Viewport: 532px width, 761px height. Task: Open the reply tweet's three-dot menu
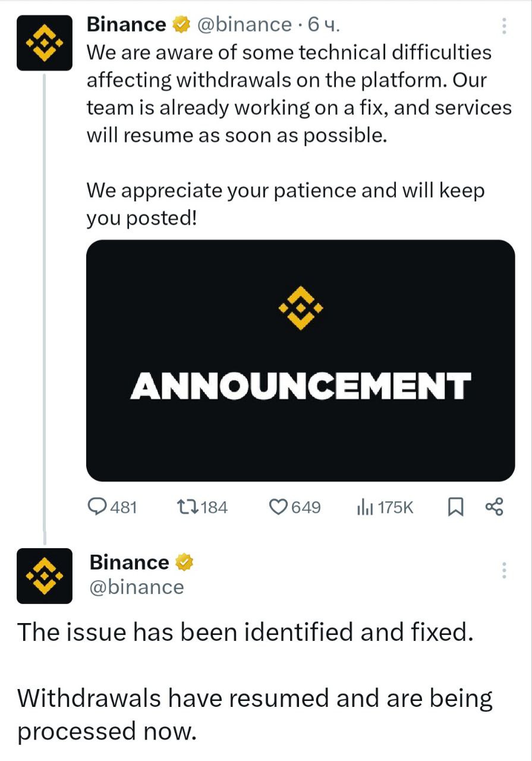(504, 570)
